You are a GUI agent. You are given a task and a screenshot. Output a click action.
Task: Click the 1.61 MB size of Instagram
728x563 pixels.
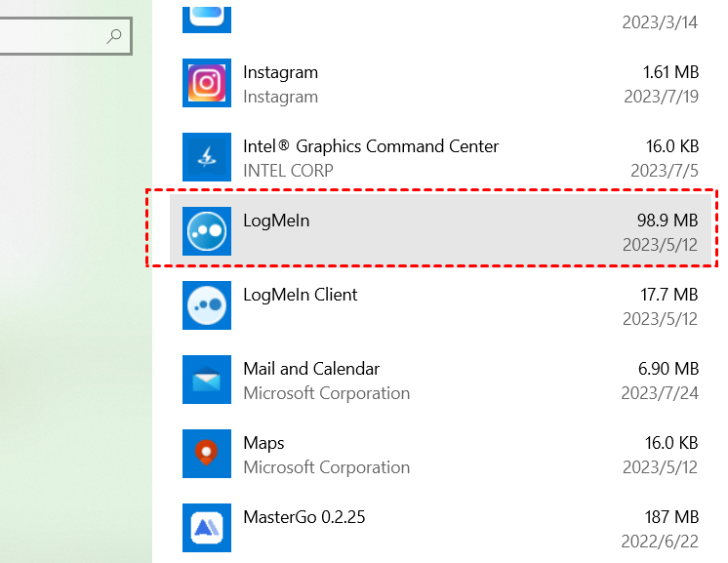pyautogui.click(x=670, y=72)
